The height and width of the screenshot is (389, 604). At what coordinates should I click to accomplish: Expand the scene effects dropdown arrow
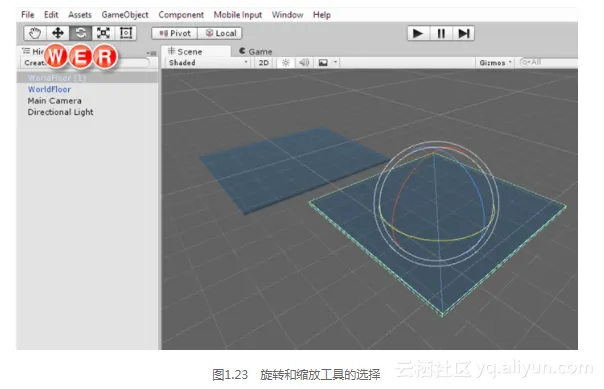[336, 62]
